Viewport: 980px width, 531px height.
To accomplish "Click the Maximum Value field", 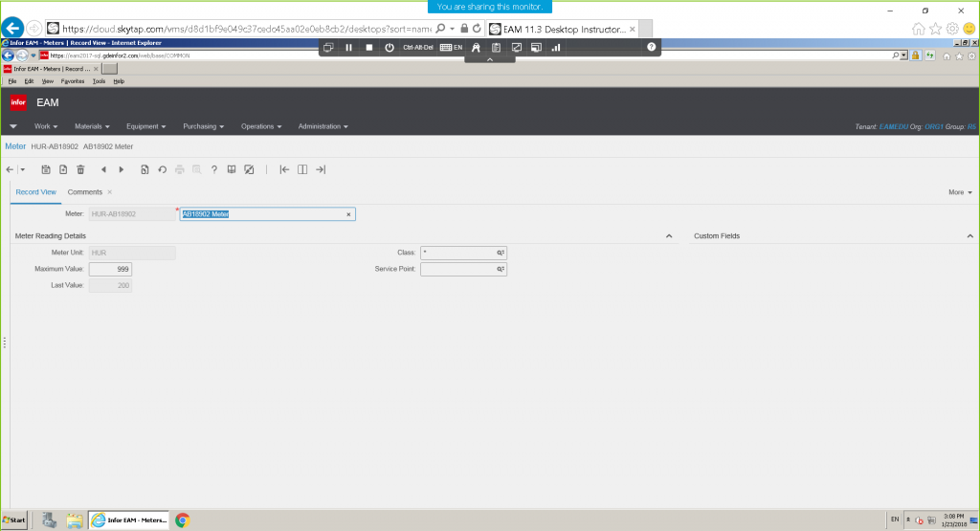I will (110, 269).
